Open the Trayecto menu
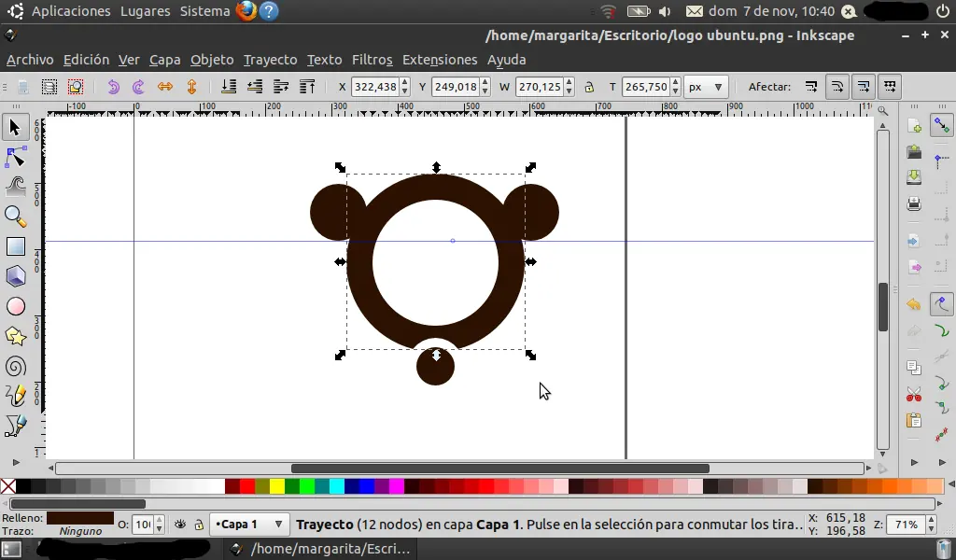The height and width of the screenshot is (560, 956). click(270, 60)
